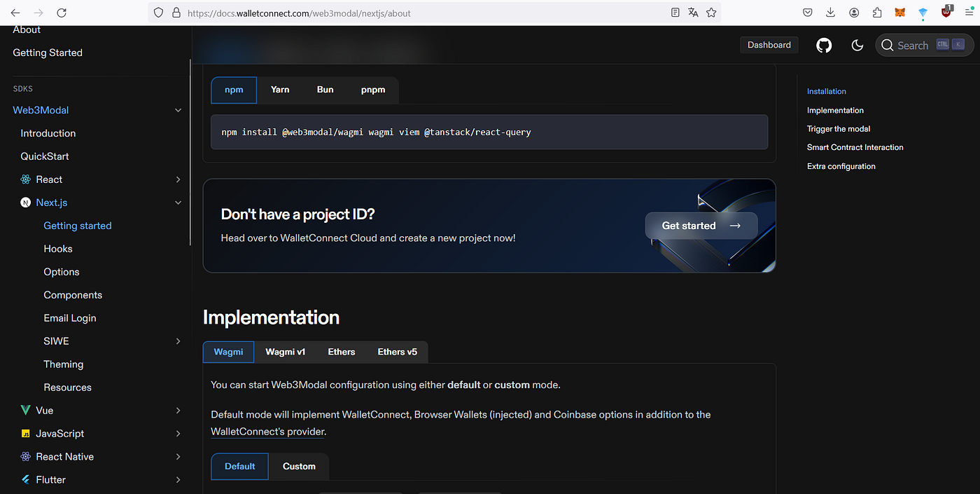The image size is (980, 494).
Task: Click the browser forward arrow
Action: 38,13
